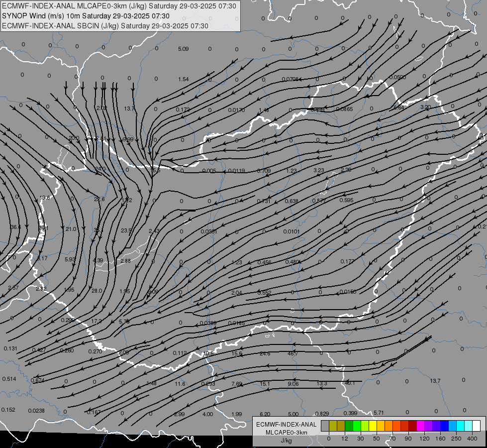Click the legend tick label 120
This screenshot has height=448, width=487.
pos(424,439)
